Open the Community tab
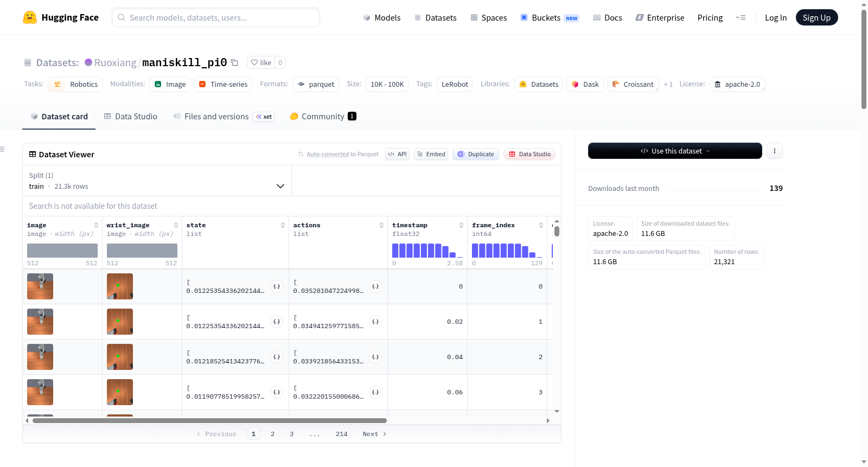 coord(323,116)
